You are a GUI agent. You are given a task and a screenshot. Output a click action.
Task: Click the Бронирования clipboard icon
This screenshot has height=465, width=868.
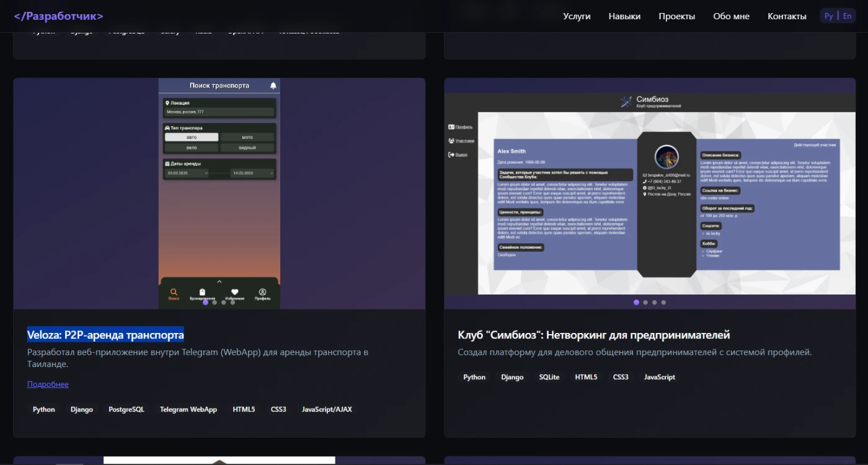tap(202, 292)
